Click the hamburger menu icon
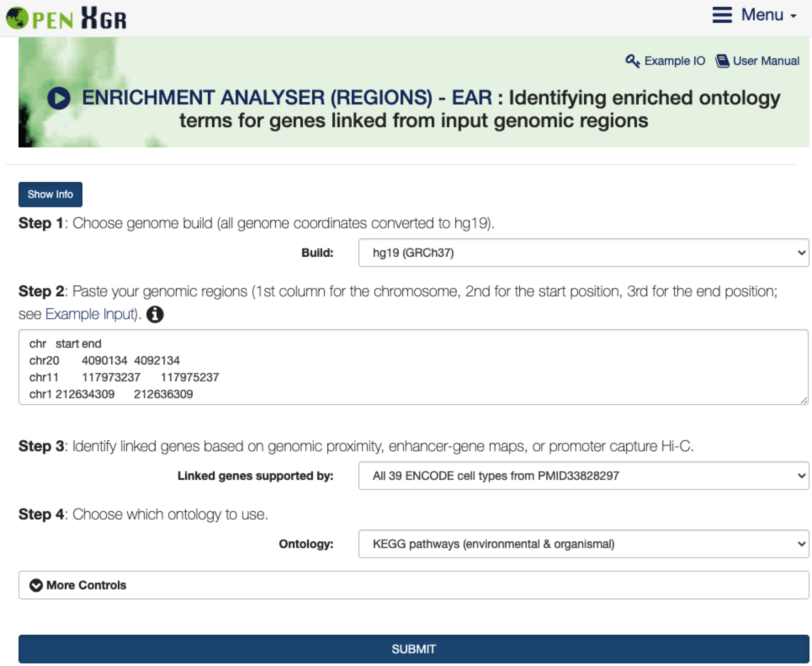This screenshot has height=666, width=812. (x=722, y=15)
